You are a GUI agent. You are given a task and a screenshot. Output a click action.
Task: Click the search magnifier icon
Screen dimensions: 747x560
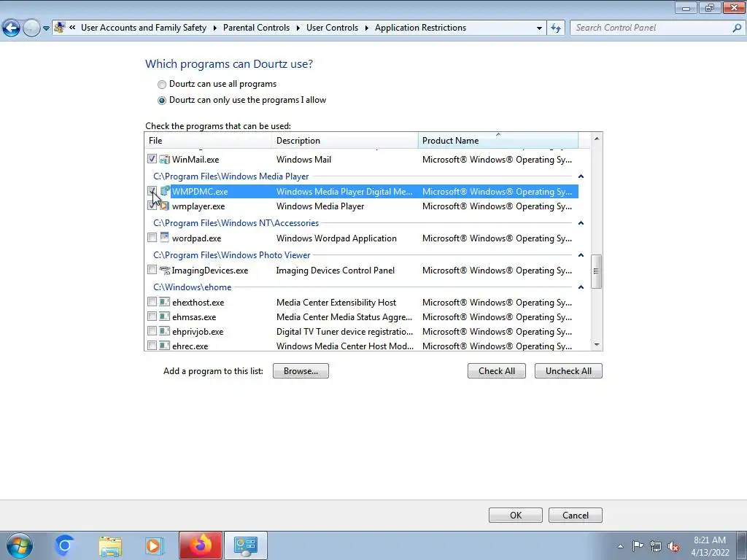(737, 28)
